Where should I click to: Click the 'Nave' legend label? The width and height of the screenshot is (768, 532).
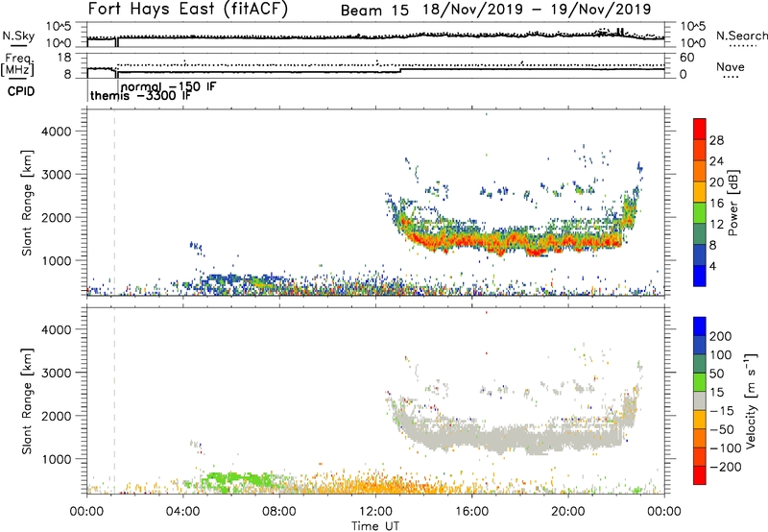(731, 67)
